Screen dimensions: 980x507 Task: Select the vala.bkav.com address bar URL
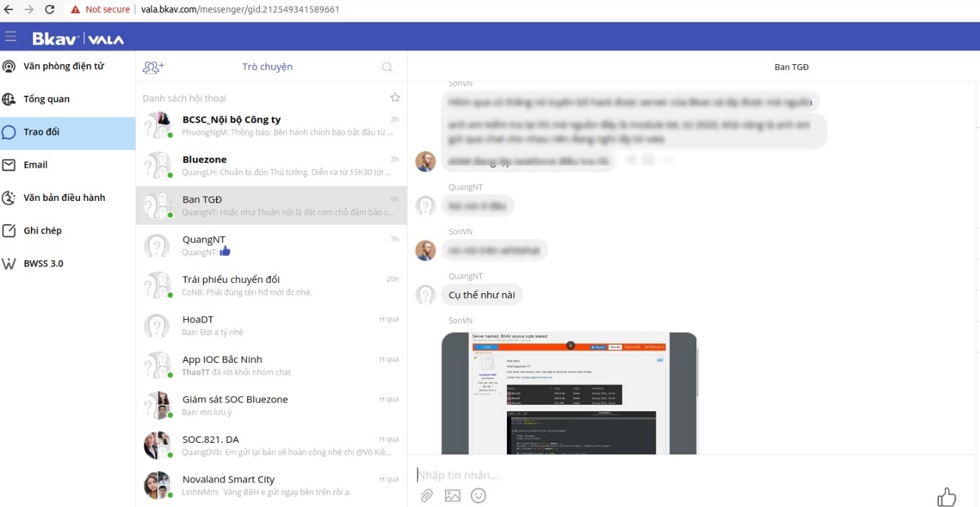coord(240,9)
